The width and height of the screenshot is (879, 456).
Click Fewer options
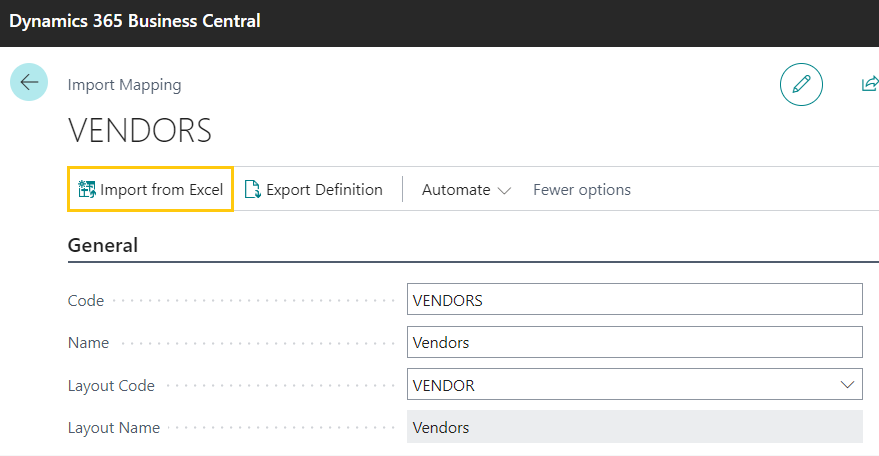[x=582, y=190]
